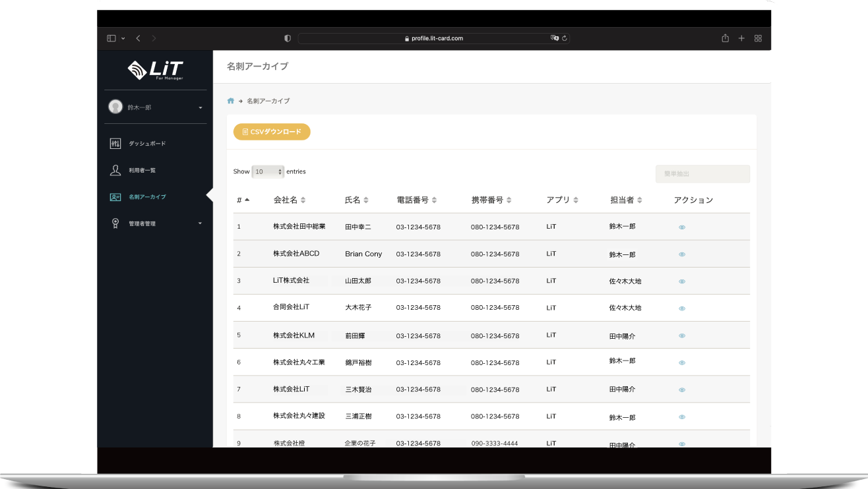Click the browser back arrow
The image size is (868, 489).
pyautogui.click(x=138, y=38)
